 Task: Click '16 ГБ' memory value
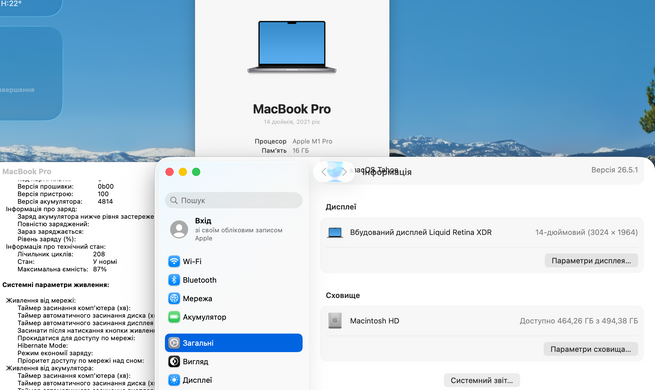[x=300, y=150]
